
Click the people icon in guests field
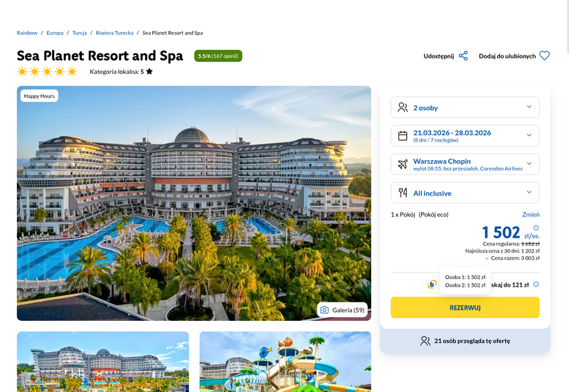point(403,107)
